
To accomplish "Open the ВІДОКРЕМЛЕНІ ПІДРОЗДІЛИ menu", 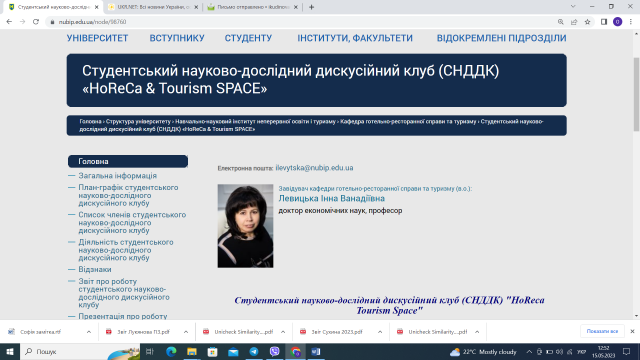I will tap(501, 38).
